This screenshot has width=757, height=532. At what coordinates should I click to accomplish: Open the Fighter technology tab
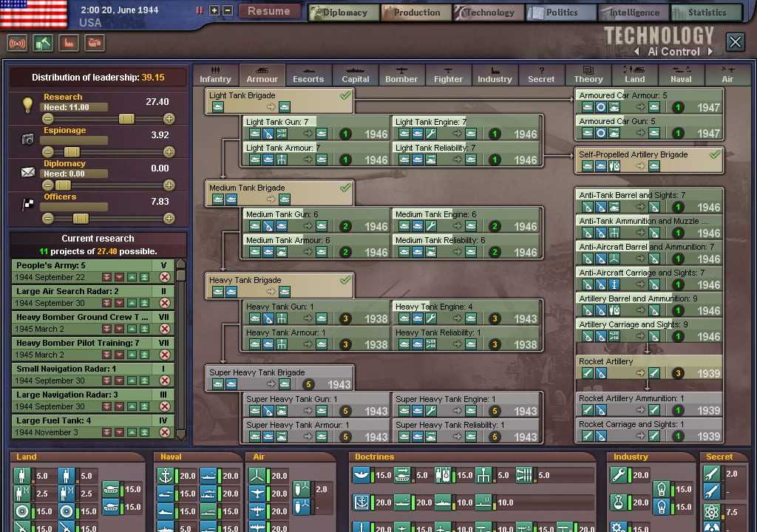point(448,75)
